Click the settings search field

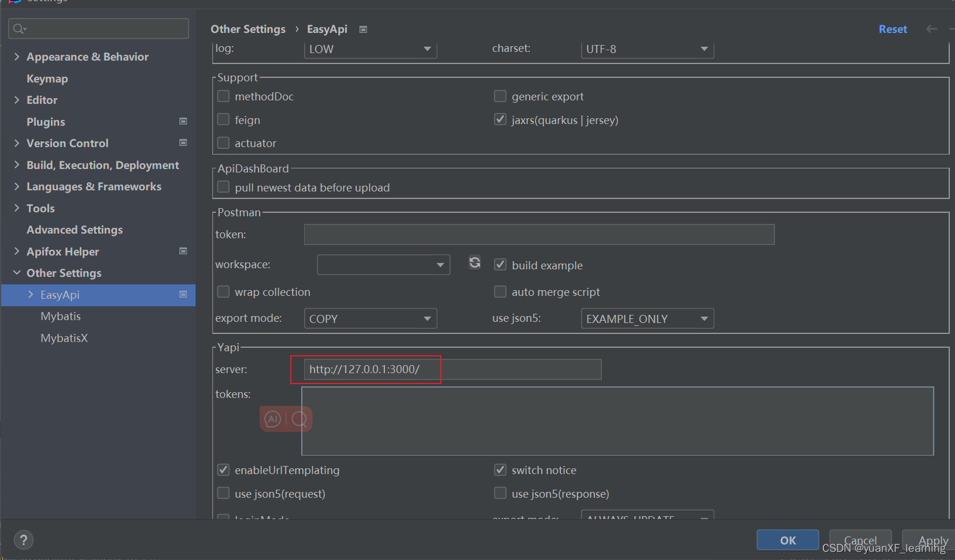click(x=99, y=28)
